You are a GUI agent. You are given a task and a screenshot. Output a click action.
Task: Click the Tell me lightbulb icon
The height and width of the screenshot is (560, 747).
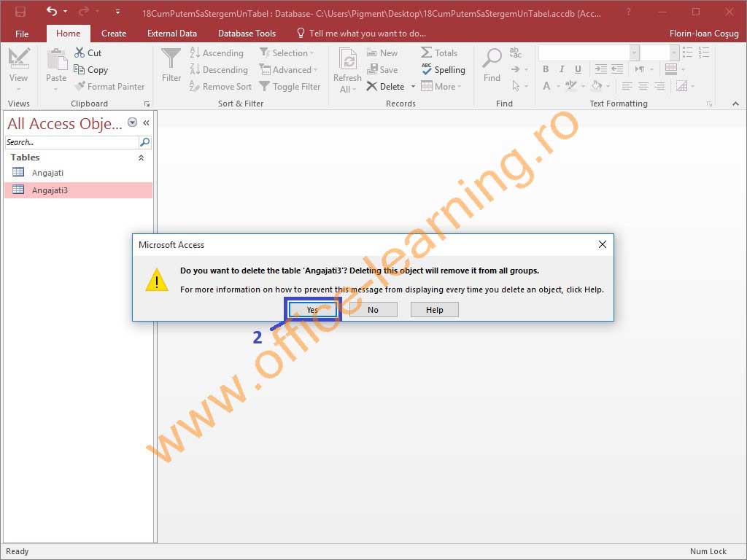pos(301,32)
